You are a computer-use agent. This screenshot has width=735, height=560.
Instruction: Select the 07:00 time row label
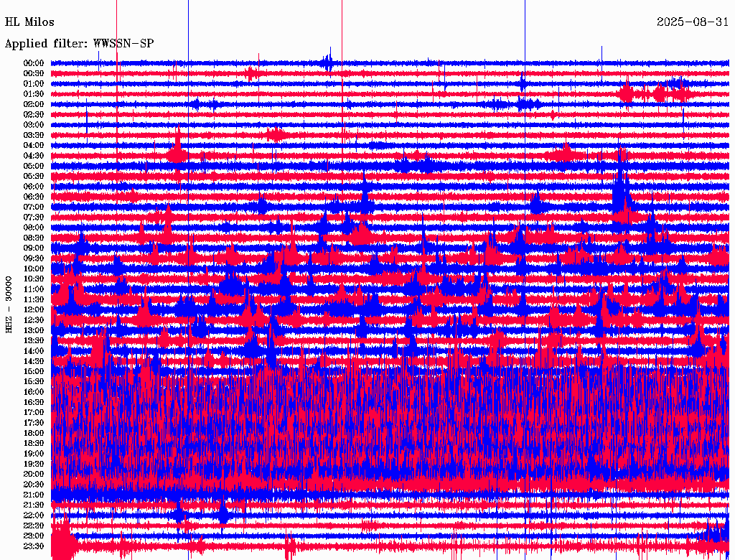[x=34, y=207]
